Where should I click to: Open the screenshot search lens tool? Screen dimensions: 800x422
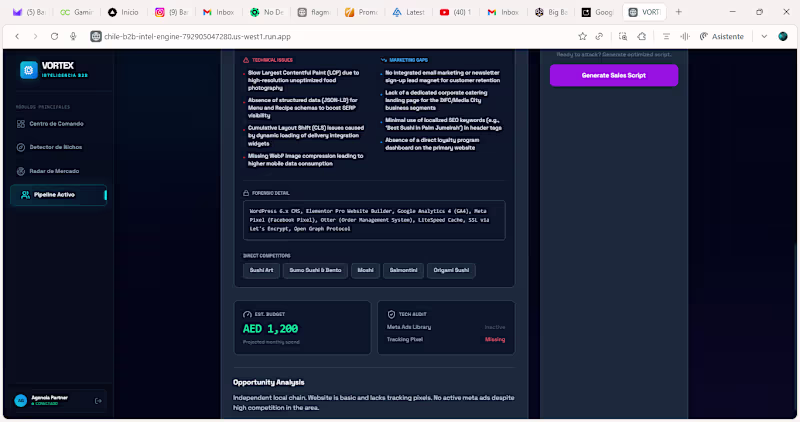click(x=623, y=36)
